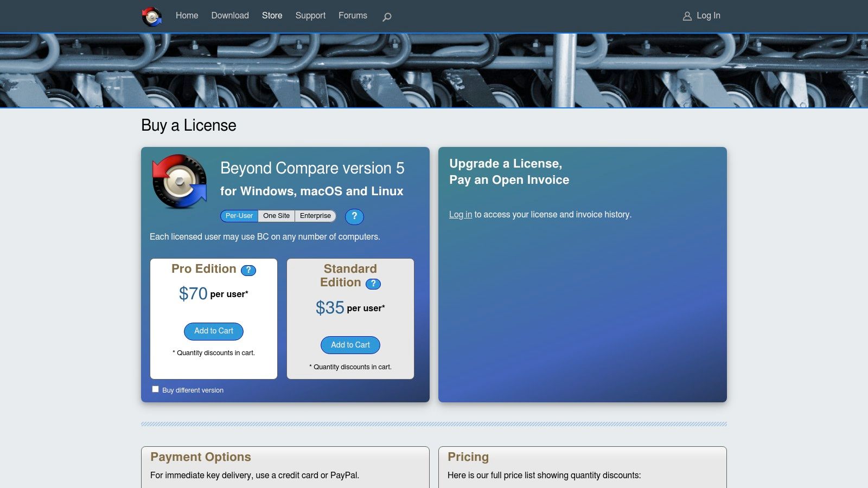Image resolution: width=868 pixels, height=488 pixels.
Task: Open the license type help question mark
Action: pyautogui.click(x=354, y=216)
